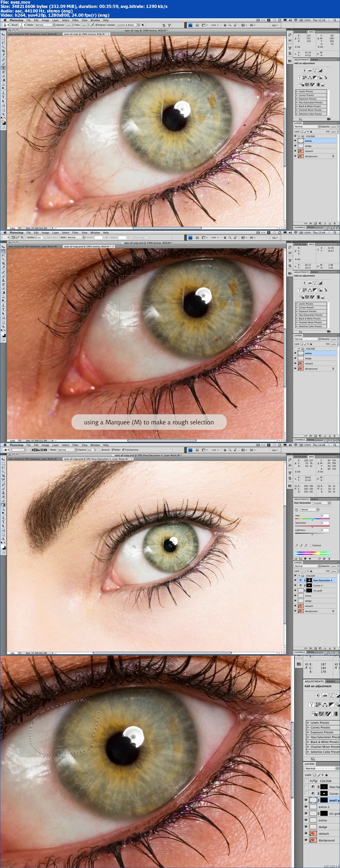
Task: Open Layer menu in Thu 14:06 frame
Action: point(56,445)
